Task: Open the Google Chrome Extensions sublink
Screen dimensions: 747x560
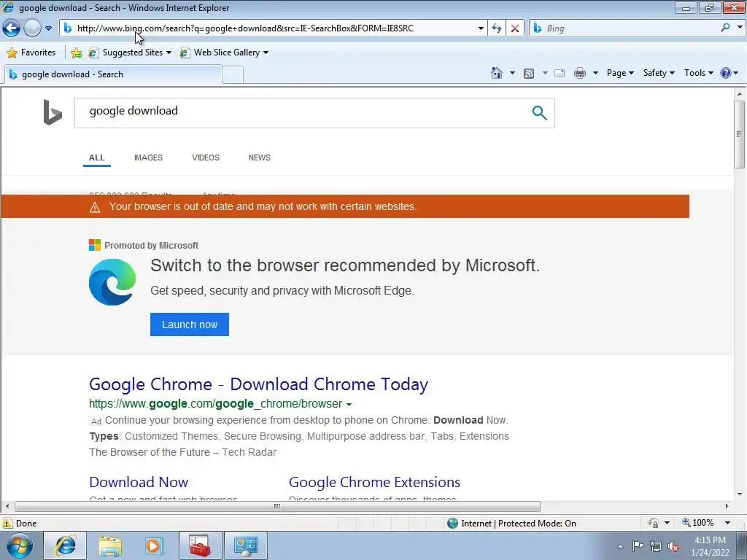Action: 374,483
